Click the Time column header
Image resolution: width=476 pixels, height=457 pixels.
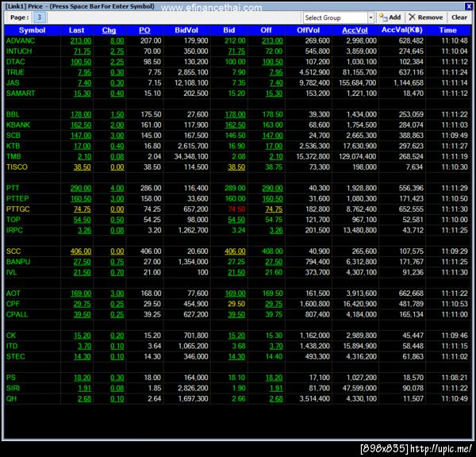tap(447, 30)
